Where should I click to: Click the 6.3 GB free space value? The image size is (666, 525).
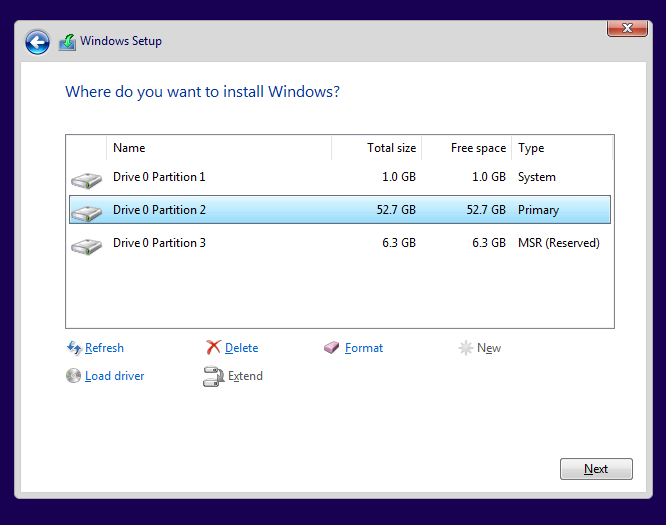coord(489,243)
